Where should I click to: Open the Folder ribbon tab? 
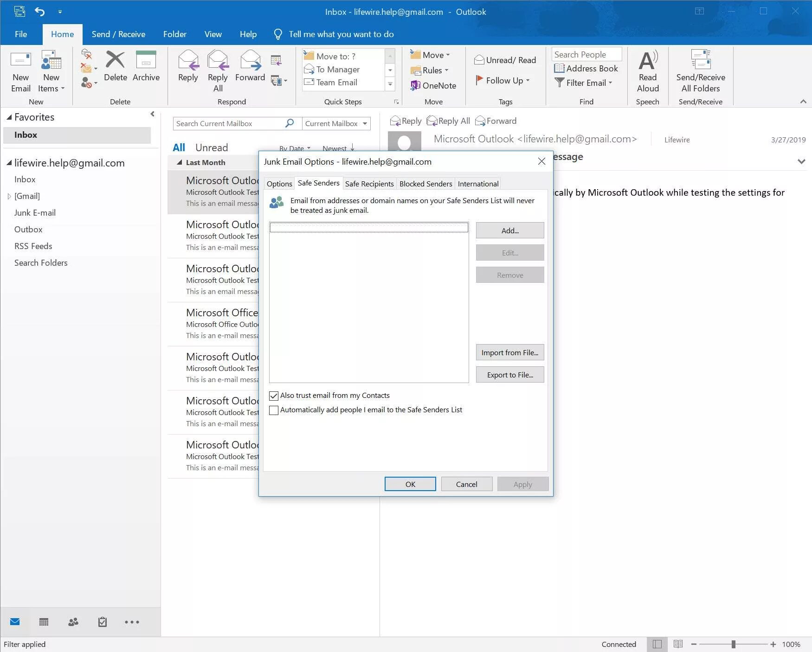tap(175, 34)
